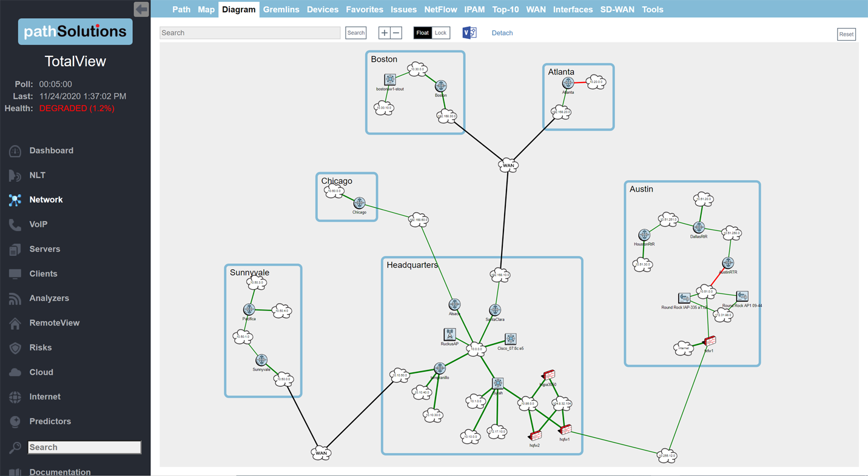Focus the diagram search input field
The image size is (868, 476).
[x=250, y=33]
